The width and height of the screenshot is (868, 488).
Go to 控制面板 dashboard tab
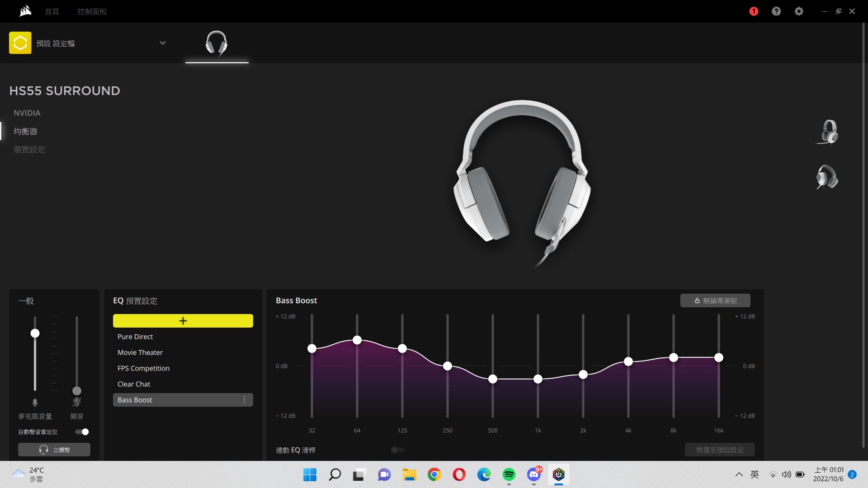pos(92,11)
